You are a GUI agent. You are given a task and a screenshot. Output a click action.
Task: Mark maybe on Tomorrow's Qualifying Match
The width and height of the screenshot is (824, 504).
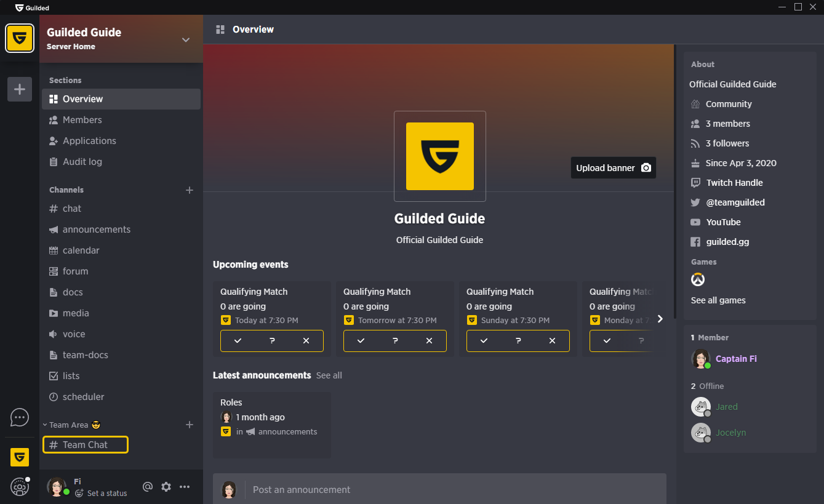click(395, 341)
